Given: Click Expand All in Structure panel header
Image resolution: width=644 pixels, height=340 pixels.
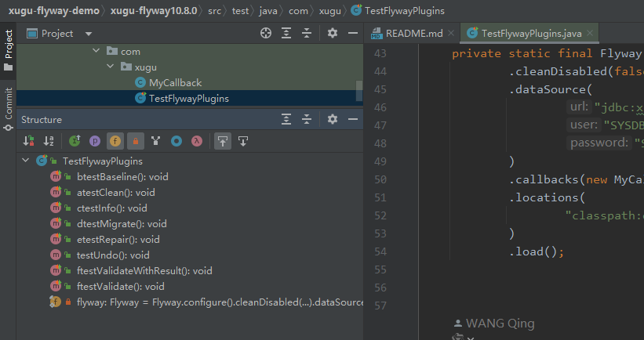Looking at the screenshot, I should [x=286, y=119].
